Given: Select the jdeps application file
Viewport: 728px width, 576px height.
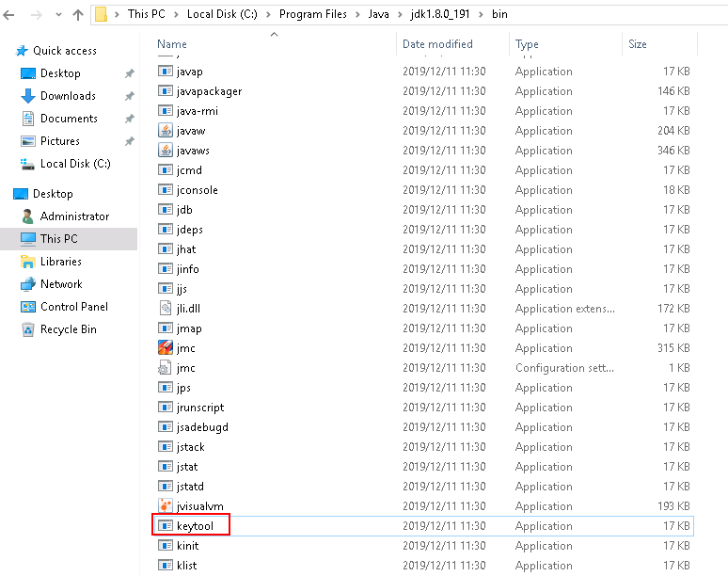Looking at the screenshot, I should [x=190, y=230].
